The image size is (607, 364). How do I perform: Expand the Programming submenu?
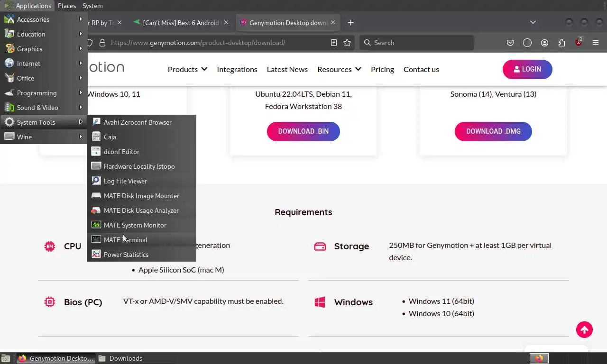pyautogui.click(x=44, y=93)
